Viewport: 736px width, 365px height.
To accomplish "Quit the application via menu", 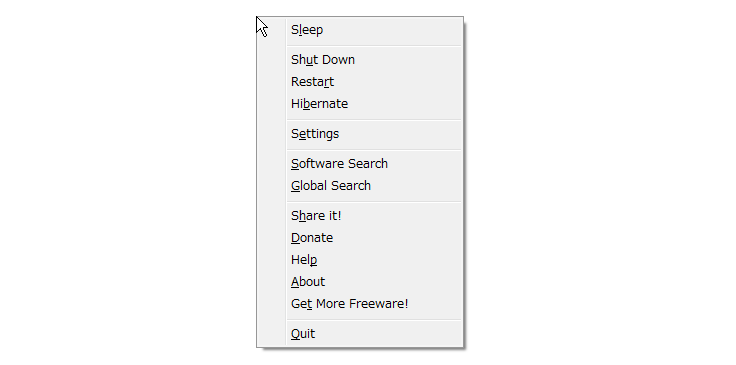I will click(x=360, y=334).
